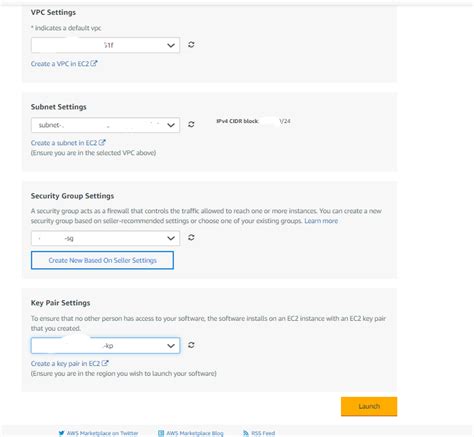Refresh the key pair list

coord(191,345)
